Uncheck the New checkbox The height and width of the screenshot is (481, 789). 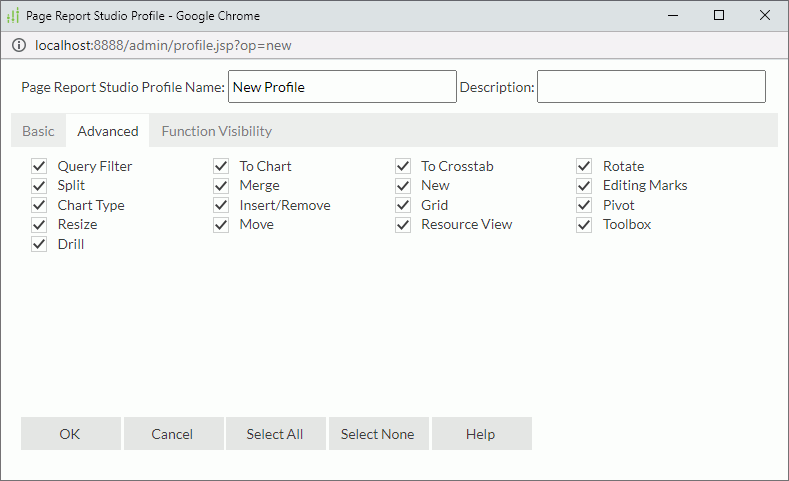point(403,186)
